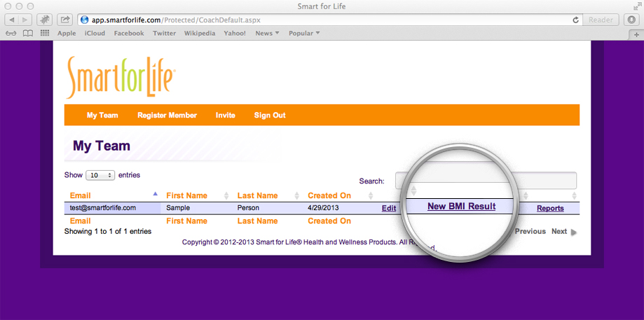Click the Search input field

tap(486, 181)
